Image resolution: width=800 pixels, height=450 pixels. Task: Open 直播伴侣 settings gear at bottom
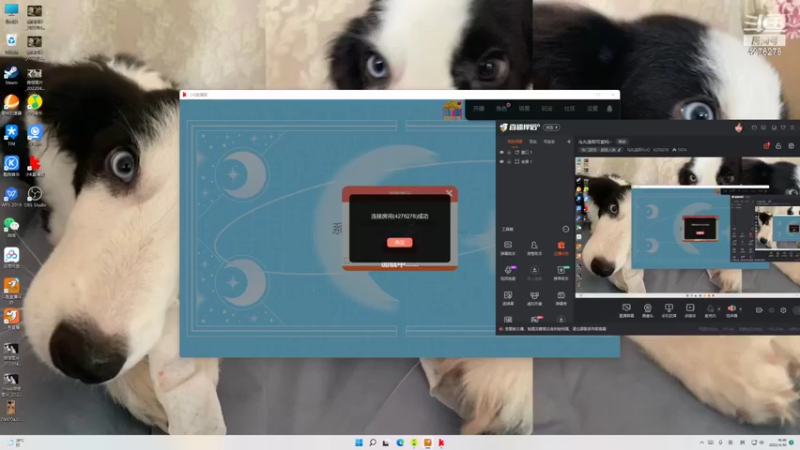pyautogui.click(x=783, y=310)
